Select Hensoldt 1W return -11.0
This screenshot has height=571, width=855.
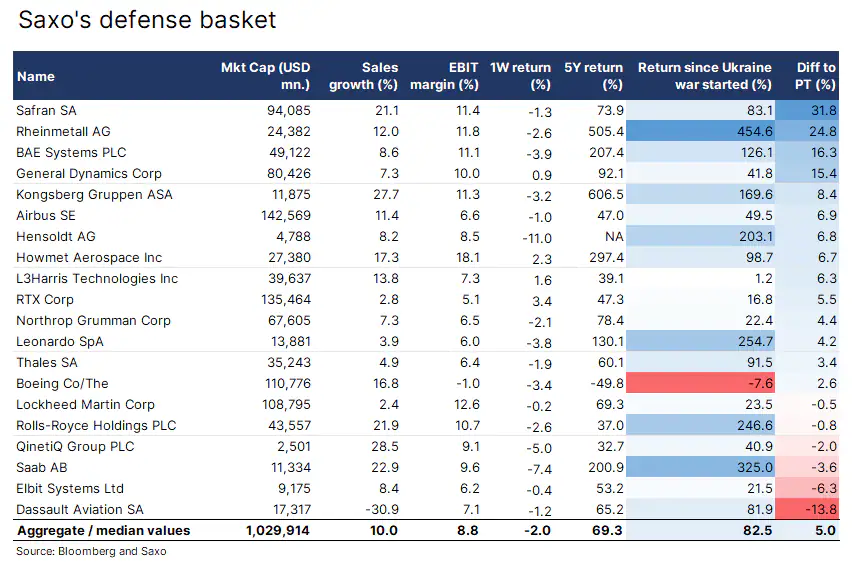[537, 238]
